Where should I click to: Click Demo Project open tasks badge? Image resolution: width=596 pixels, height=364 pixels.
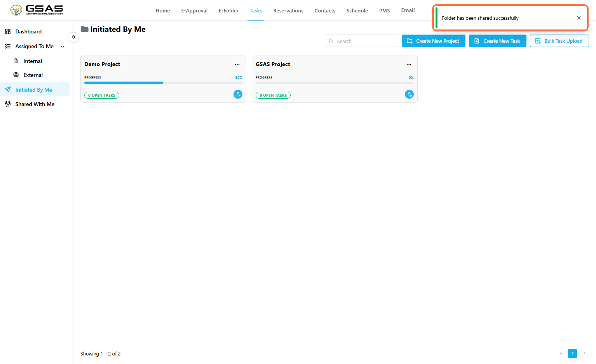[102, 95]
